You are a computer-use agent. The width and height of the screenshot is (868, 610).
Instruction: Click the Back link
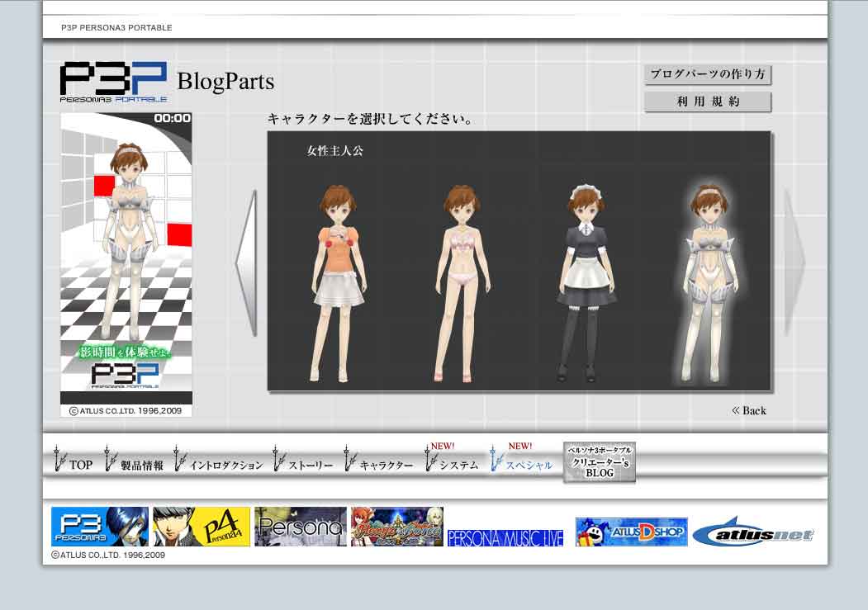pos(749,410)
